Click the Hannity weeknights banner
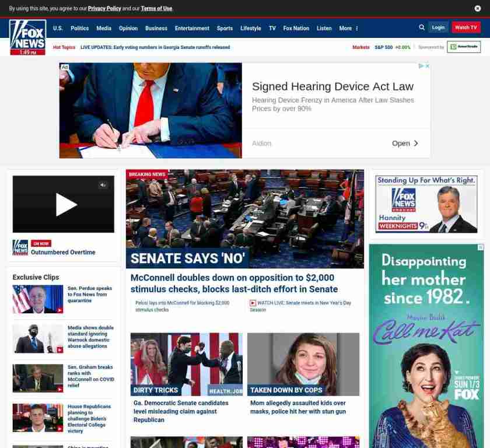The width and height of the screenshot is (490, 448). click(x=426, y=204)
